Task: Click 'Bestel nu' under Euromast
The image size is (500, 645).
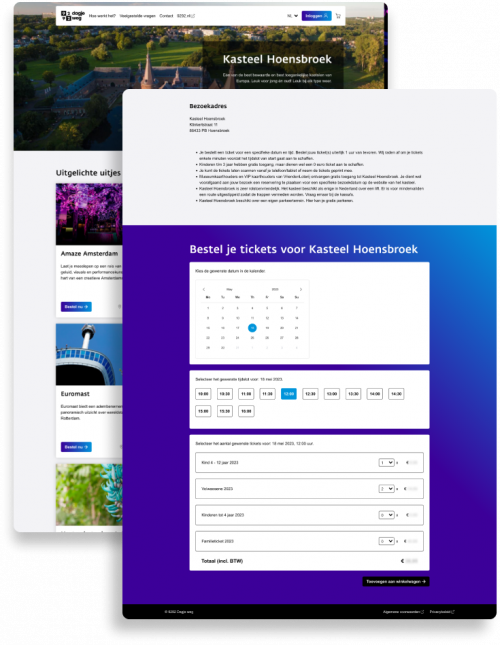Action: 76,447
